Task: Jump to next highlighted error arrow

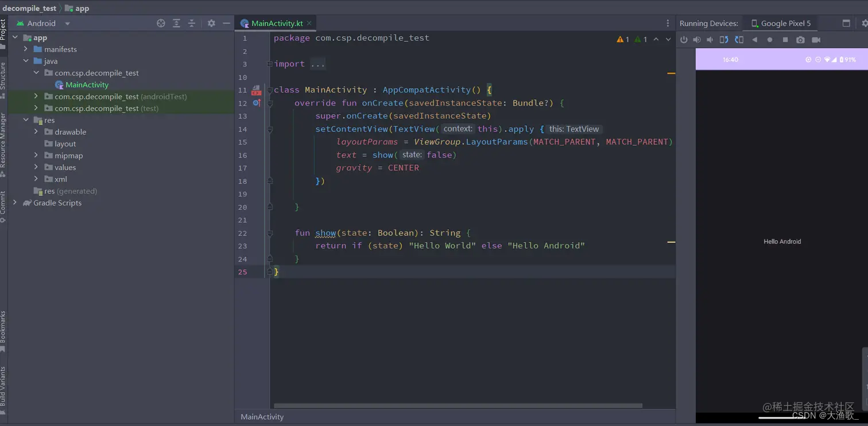Action: point(668,40)
